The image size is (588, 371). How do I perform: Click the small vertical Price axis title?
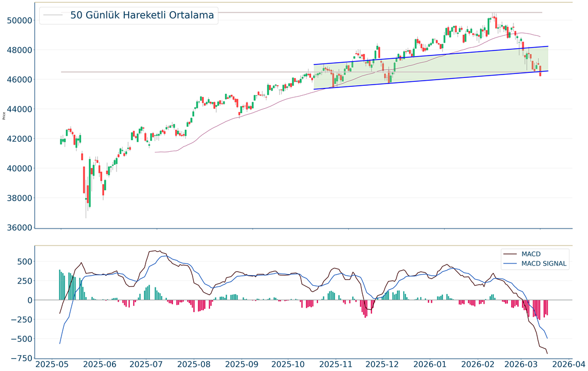tap(4, 116)
